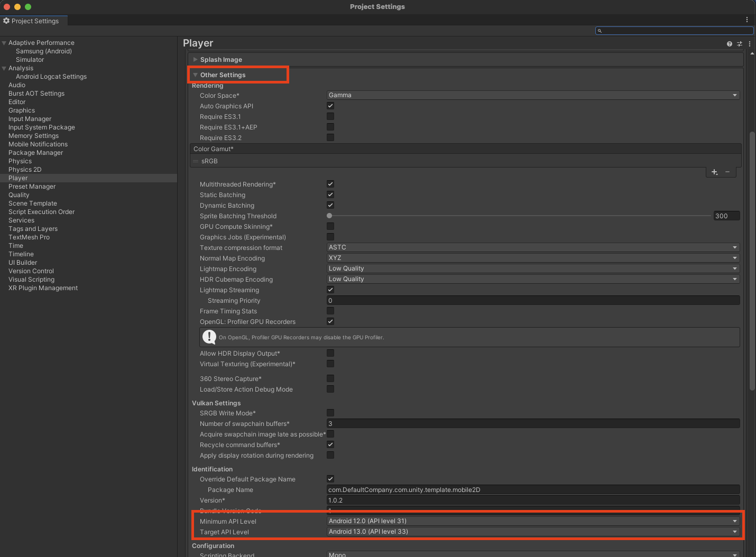Open Color Space dropdown showing Gamma
This screenshot has height=557, width=756.
(533, 95)
